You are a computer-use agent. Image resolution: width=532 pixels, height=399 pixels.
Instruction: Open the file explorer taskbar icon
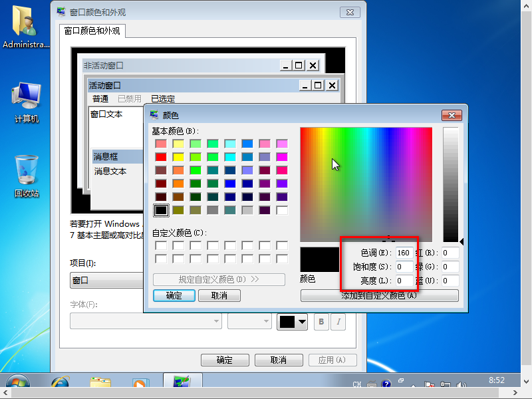tap(100, 382)
